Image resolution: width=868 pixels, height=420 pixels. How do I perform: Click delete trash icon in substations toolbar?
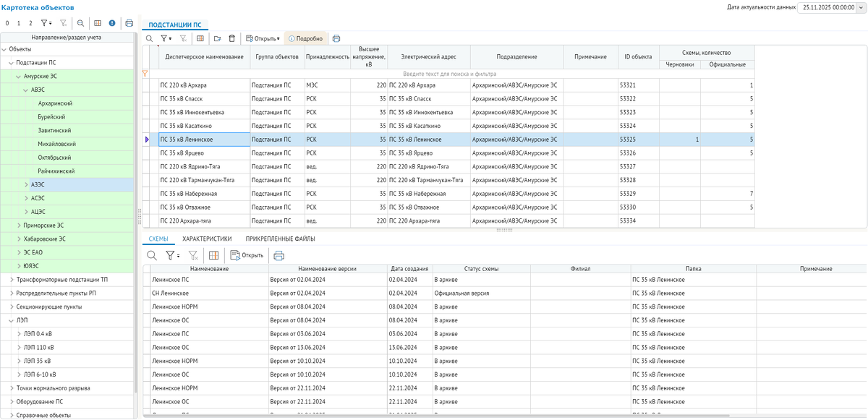coord(231,38)
